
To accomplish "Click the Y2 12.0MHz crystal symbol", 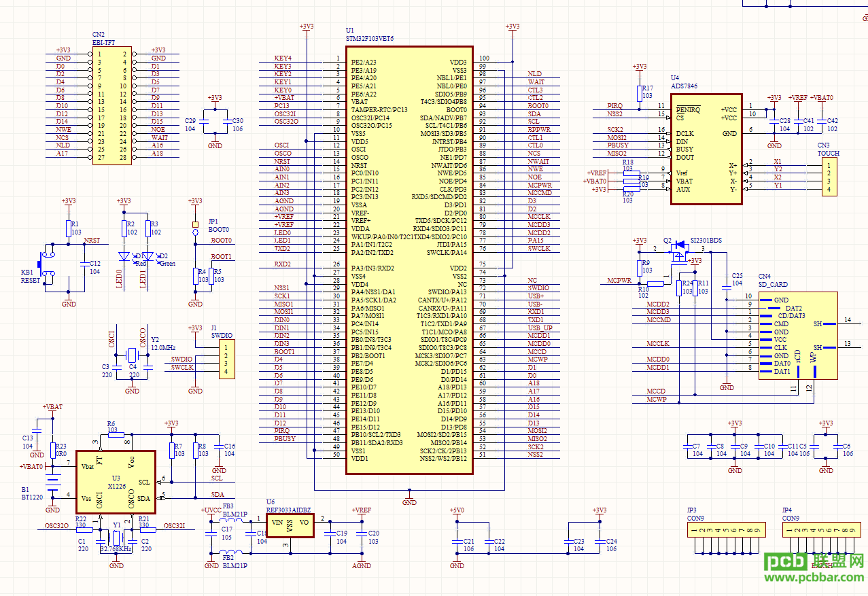I will click(133, 355).
